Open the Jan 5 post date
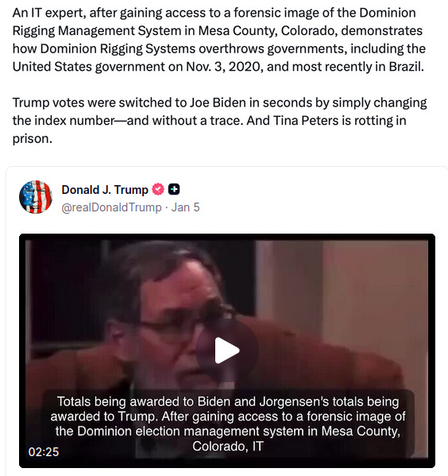The height and width of the screenshot is (476, 448). [x=185, y=207]
